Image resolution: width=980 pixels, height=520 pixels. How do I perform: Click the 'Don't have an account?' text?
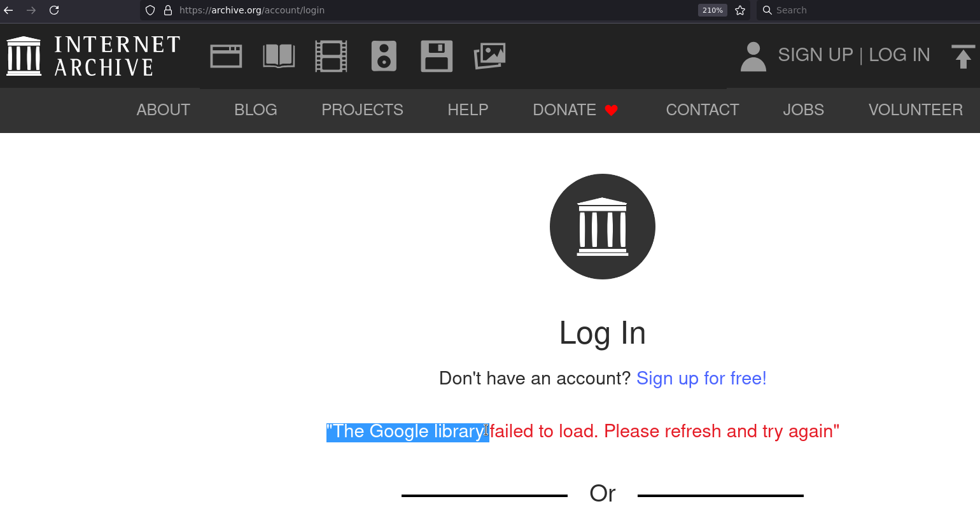coord(535,378)
